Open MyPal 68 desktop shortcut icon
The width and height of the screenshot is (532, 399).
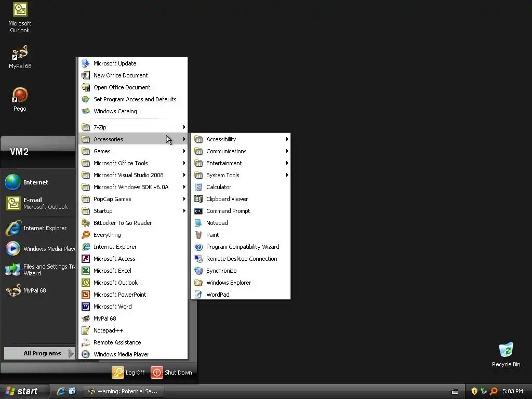pyautogui.click(x=20, y=57)
